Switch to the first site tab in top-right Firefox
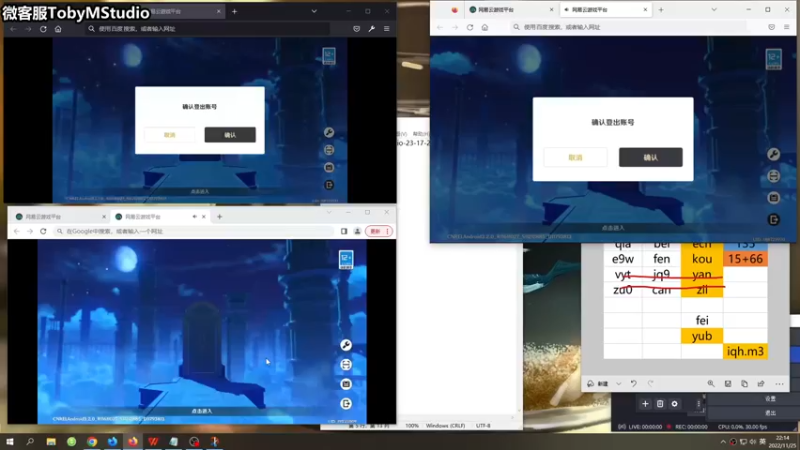This screenshot has height=450, width=800. point(510,10)
